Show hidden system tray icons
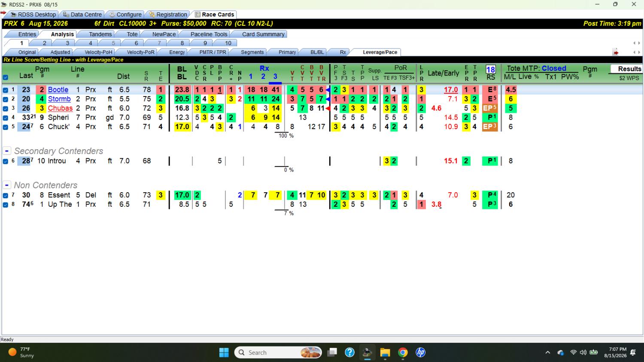The height and width of the screenshot is (362, 644). click(x=547, y=353)
